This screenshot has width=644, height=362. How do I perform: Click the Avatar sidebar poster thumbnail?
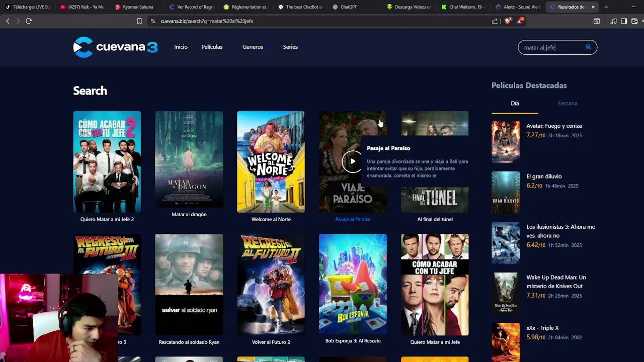click(x=506, y=142)
